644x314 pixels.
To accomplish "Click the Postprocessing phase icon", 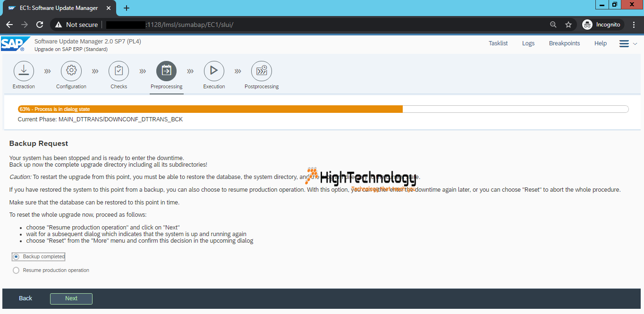I will coord(262,71).
